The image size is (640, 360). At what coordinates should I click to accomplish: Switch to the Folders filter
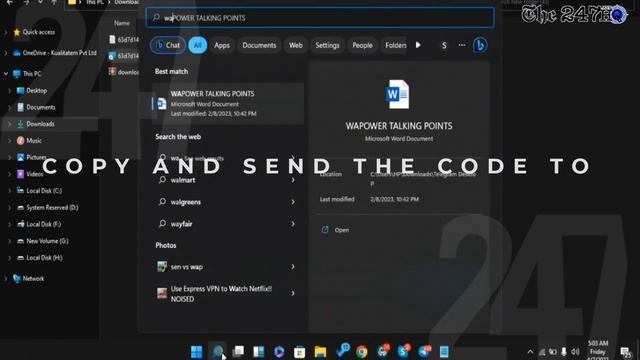click(395, 45)
